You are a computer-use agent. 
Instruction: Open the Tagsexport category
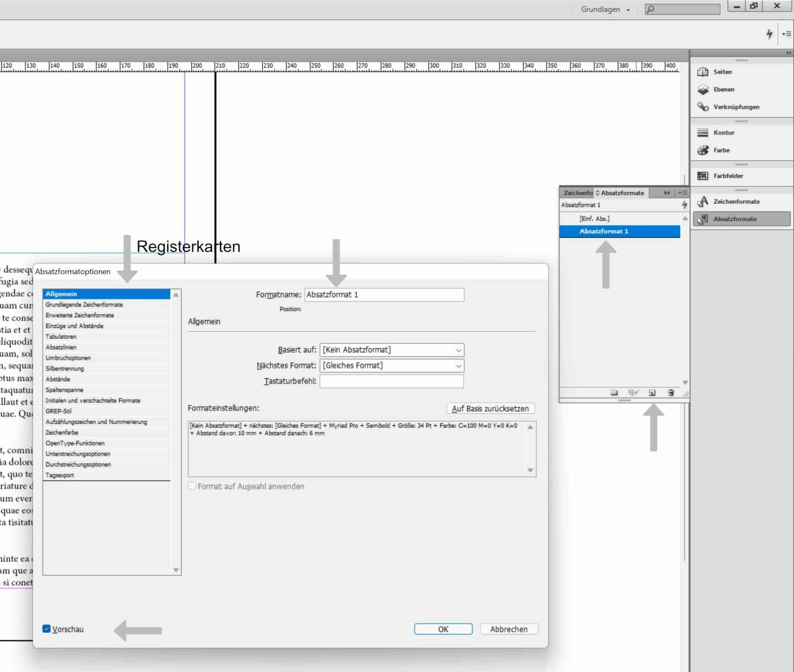106,475
